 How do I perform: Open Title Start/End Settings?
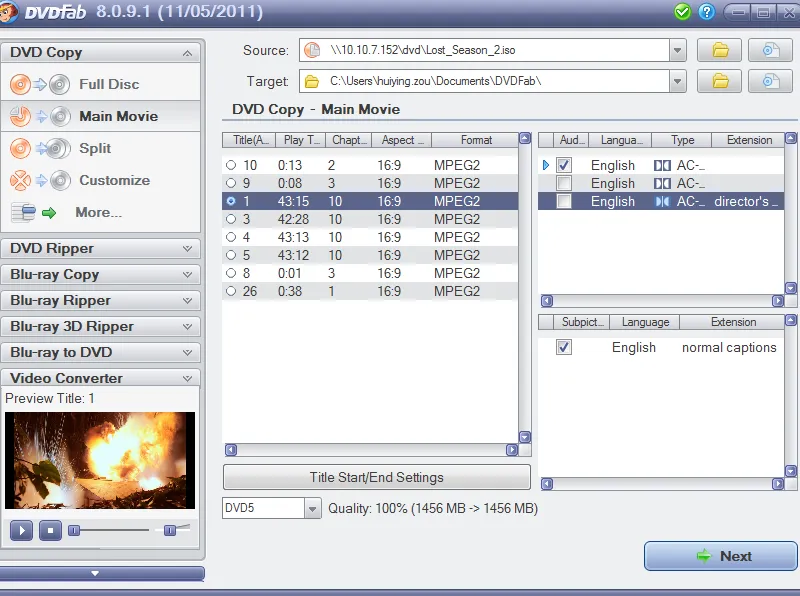(x=377, y=477)
